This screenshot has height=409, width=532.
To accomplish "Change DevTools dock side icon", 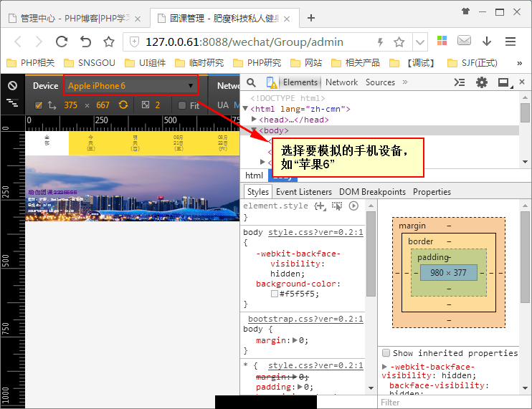I will tap(505, 82).
